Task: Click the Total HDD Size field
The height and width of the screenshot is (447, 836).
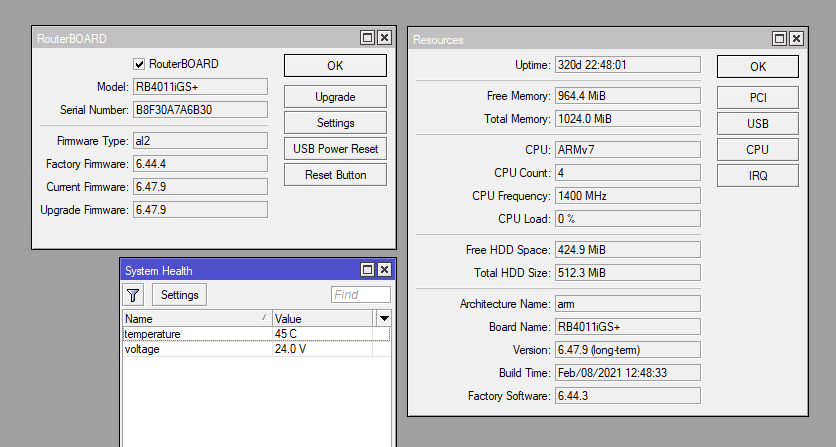Action: tap(628, 273)
